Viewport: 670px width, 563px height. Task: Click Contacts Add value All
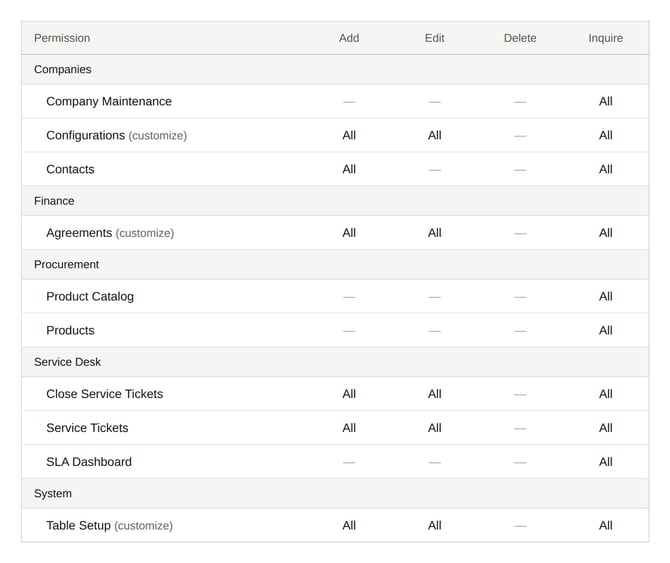click(x=349, y=169)
